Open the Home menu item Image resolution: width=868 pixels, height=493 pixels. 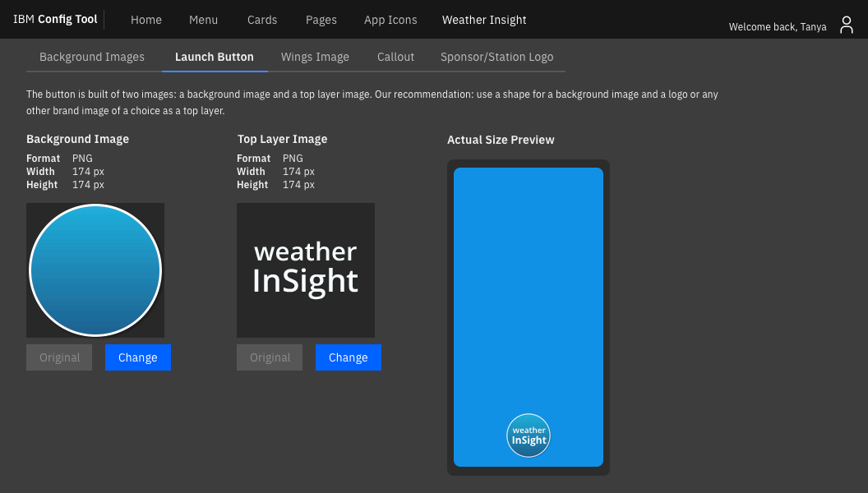click(146, 20)
